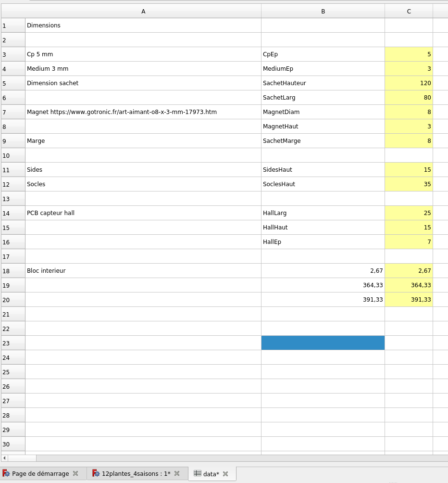
Task: Select yellow cell with value 7
Action: pyautogui.click(x=409, y=242)
